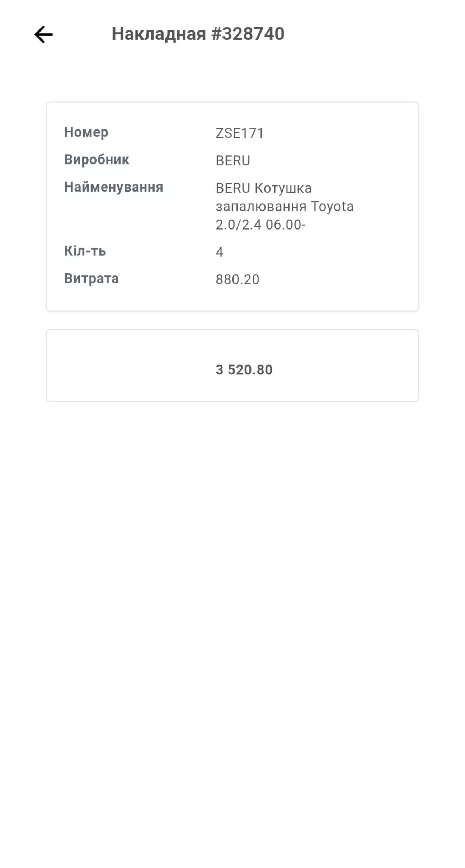Select the Номер field label
Image resolution: width=465 pixels, height=868 pixels.
(86, 132)
